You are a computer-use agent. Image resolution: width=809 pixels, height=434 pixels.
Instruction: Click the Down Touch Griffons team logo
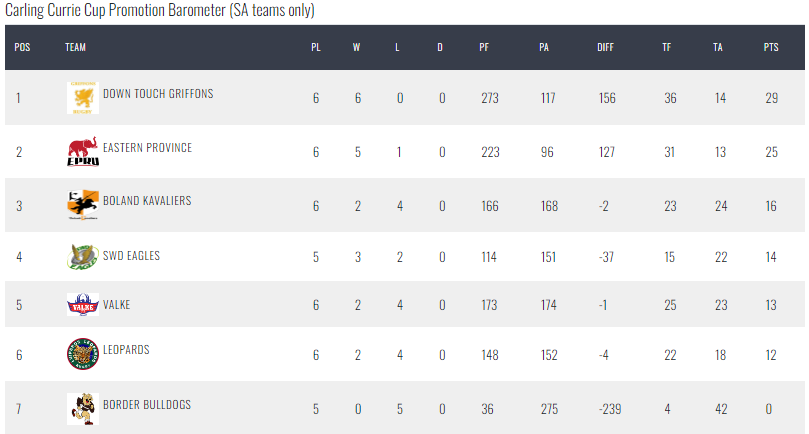pos(83,98)
